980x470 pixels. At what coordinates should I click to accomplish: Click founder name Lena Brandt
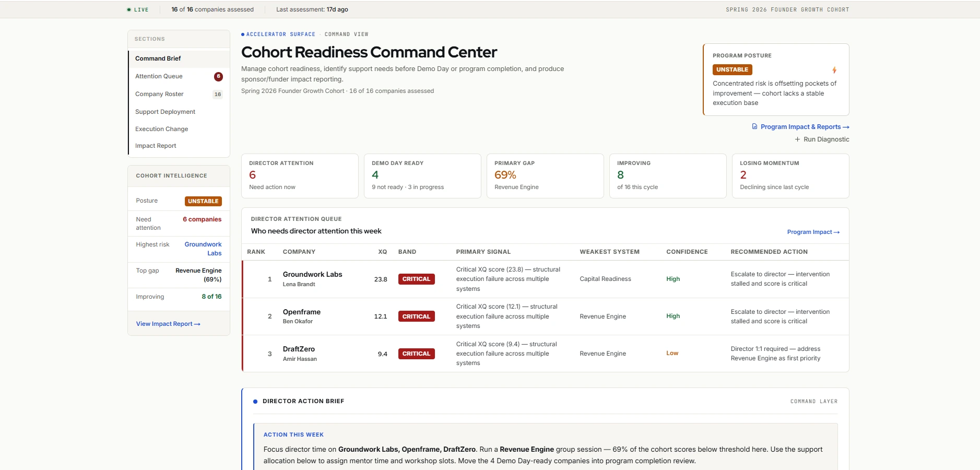pos(299,284)
